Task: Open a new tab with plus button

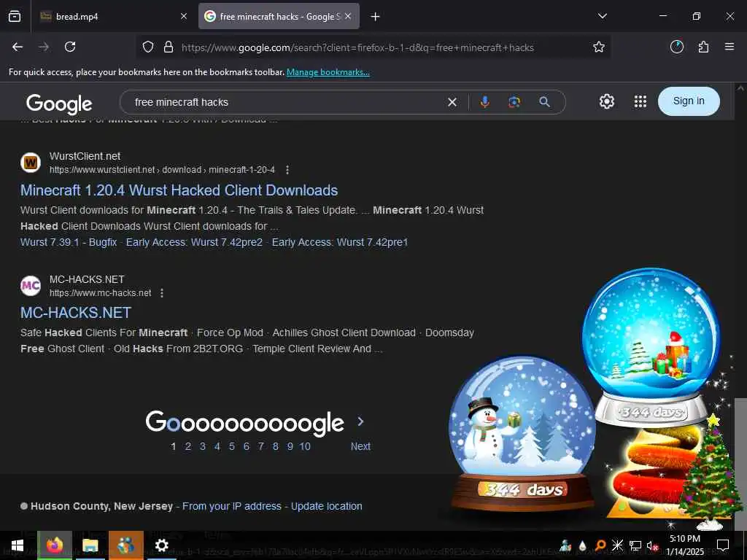Action: pyautogui.click(x=376, y=17)
